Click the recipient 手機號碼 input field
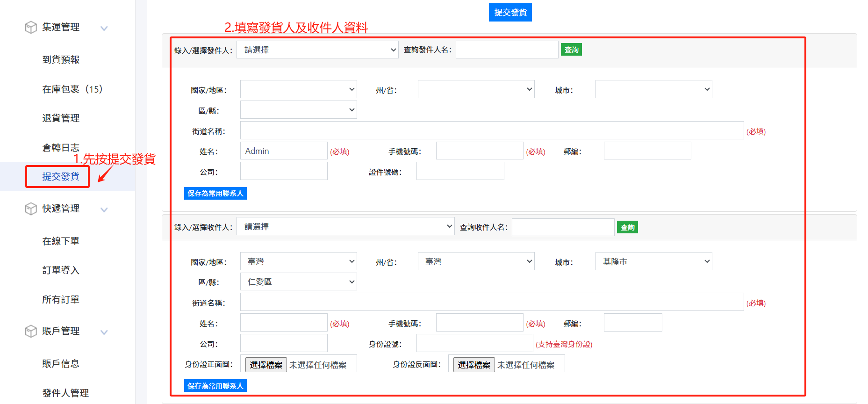The height and width of the screenshot is (404, 868). (x=480, y=323)
